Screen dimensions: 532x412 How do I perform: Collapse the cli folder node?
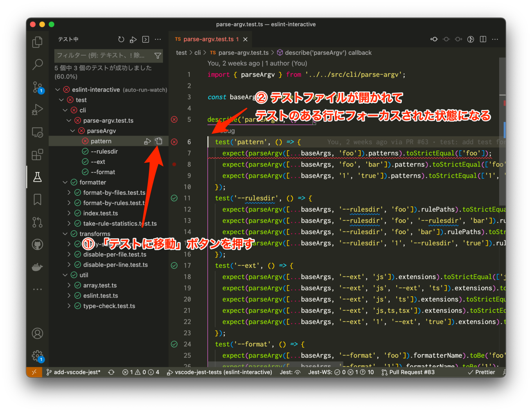65,110
